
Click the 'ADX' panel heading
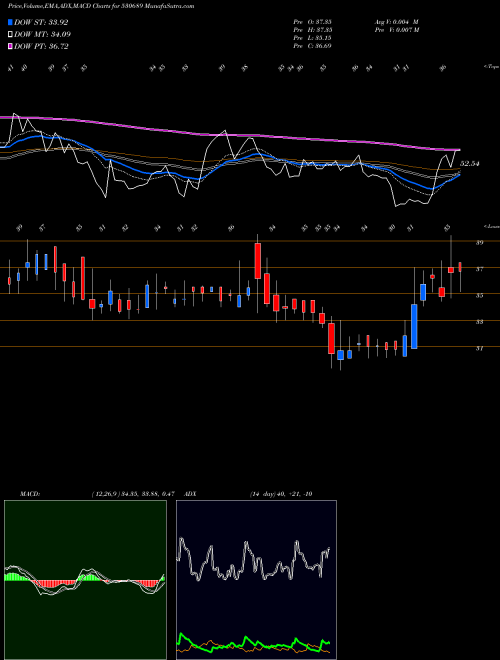coord(190,494)
